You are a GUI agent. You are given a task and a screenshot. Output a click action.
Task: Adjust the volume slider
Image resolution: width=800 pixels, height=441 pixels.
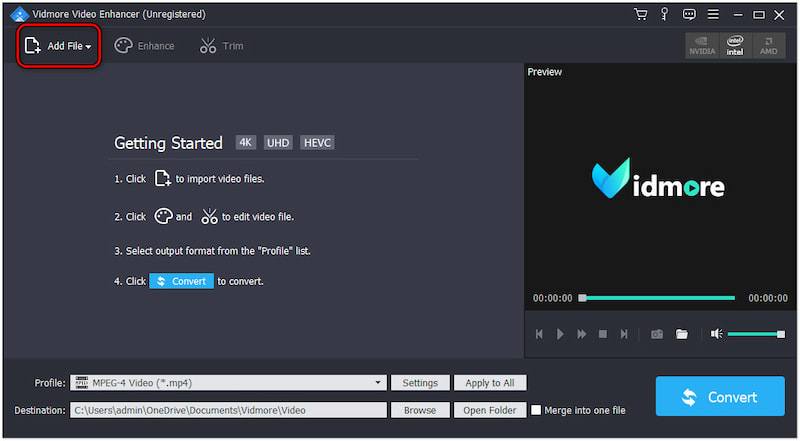[756, 334]
